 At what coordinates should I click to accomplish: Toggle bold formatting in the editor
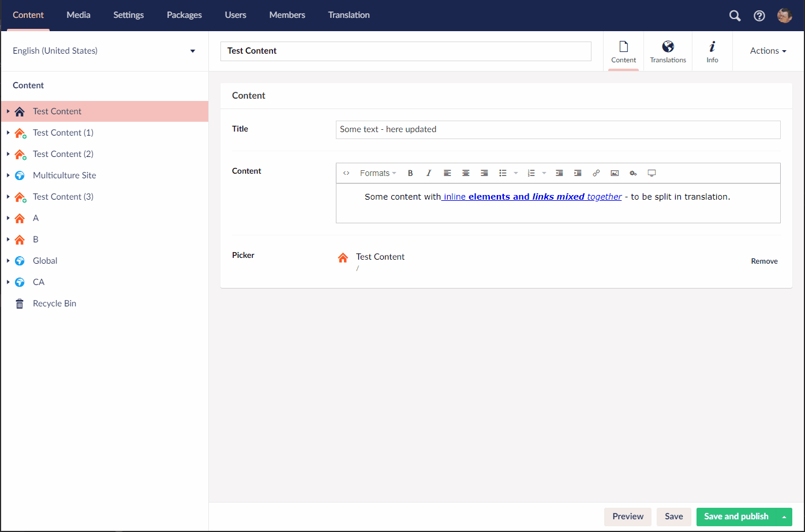click(x=410, y=173)
